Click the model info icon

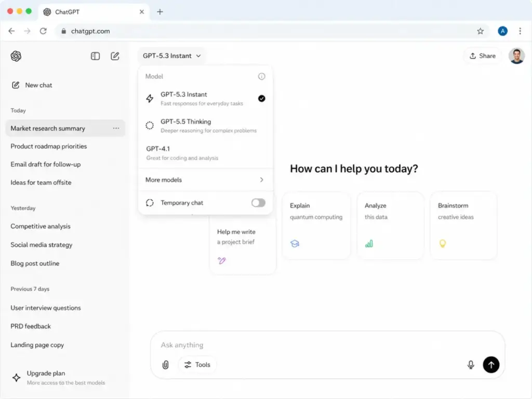[x=262, y=76]
